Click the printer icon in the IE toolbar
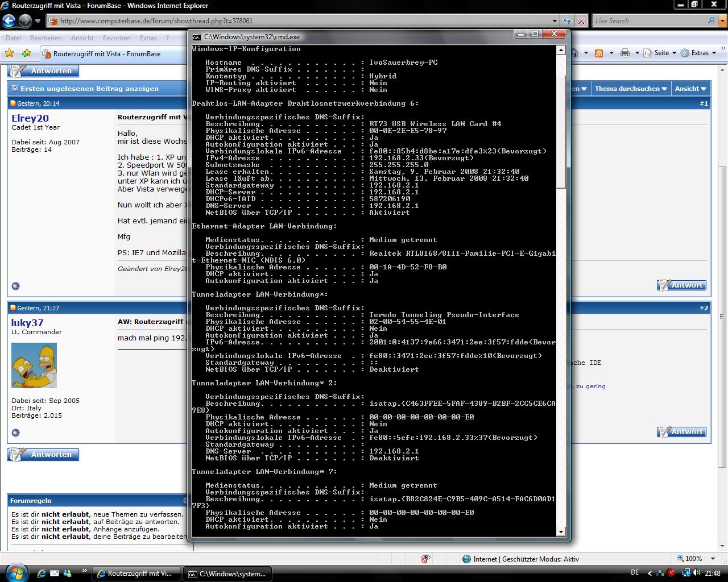This screenshot has height=582, width=728. tap(625, 53)
